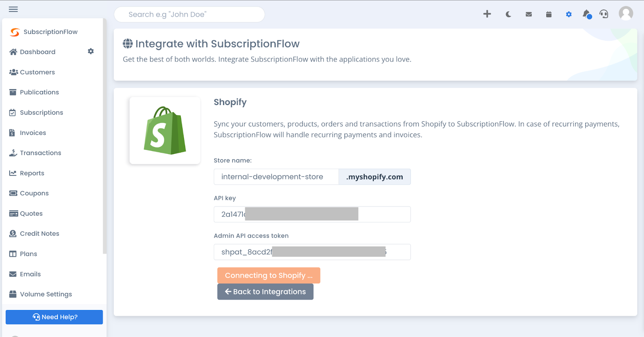Click the Publications archive icon
The width and height of the screenshot is (644, 337).
pos(13,92)
